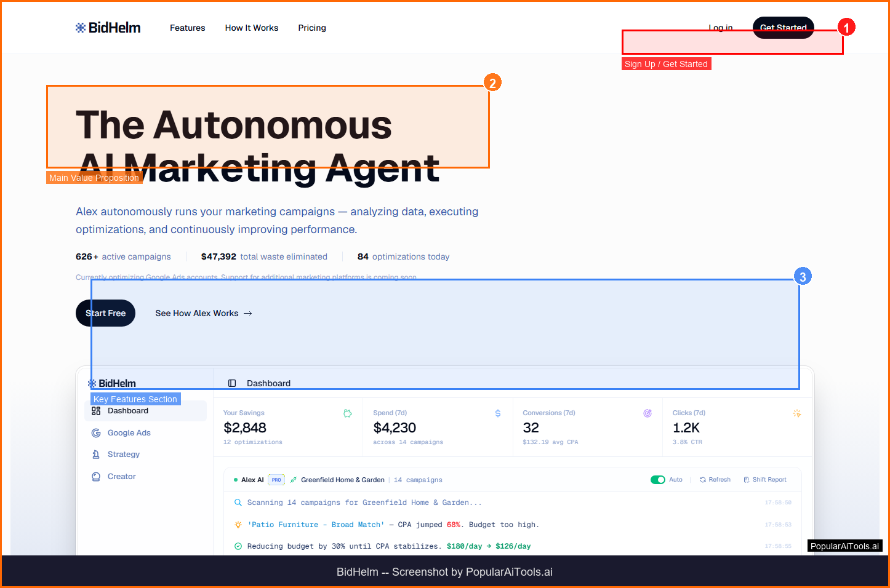Click the target icon on Conversions card
The height and width of the screenshot is (588, 890).
click(x=647, y=413)
